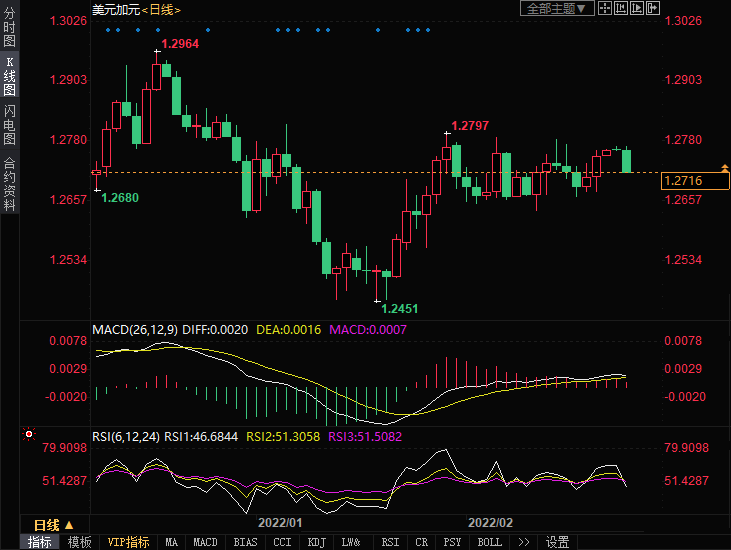The image size is (731, 550).
Task: Click the orange current-price arrow marker at right edge
Action: pyautogui.click(x=723, y=166)
